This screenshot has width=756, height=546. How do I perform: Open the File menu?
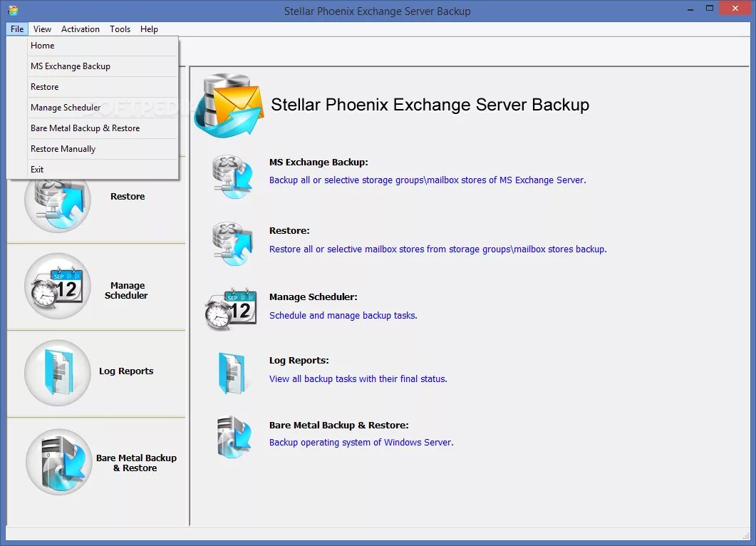coord(17,29)
